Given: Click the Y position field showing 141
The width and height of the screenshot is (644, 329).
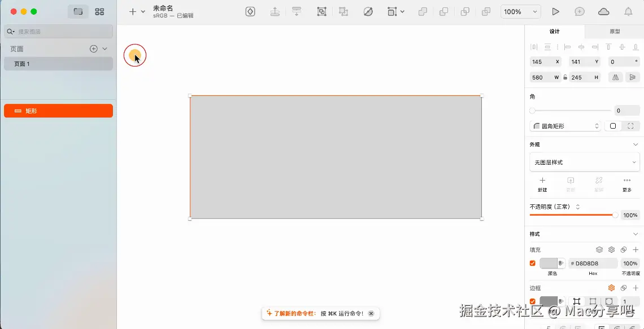Looking at the screenshot, I should click(x=585, y=62).
